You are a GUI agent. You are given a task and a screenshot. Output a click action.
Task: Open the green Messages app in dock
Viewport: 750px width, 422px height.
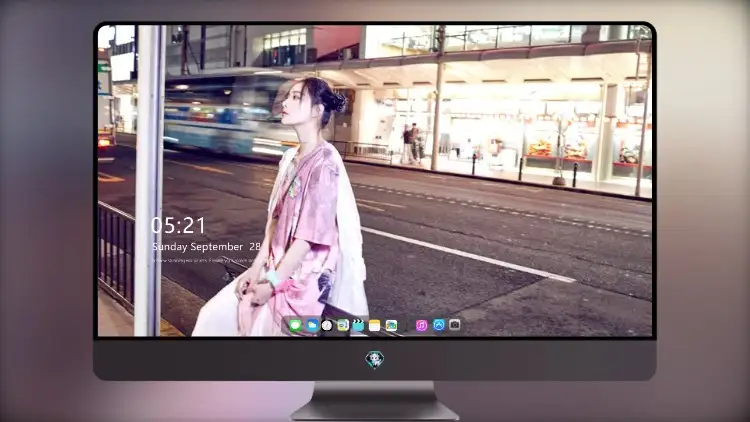tap(296, 325)
